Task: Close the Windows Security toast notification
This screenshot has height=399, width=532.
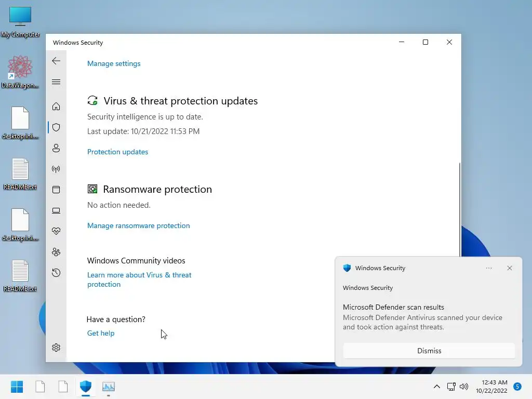Action: click(x=510, y=268)
